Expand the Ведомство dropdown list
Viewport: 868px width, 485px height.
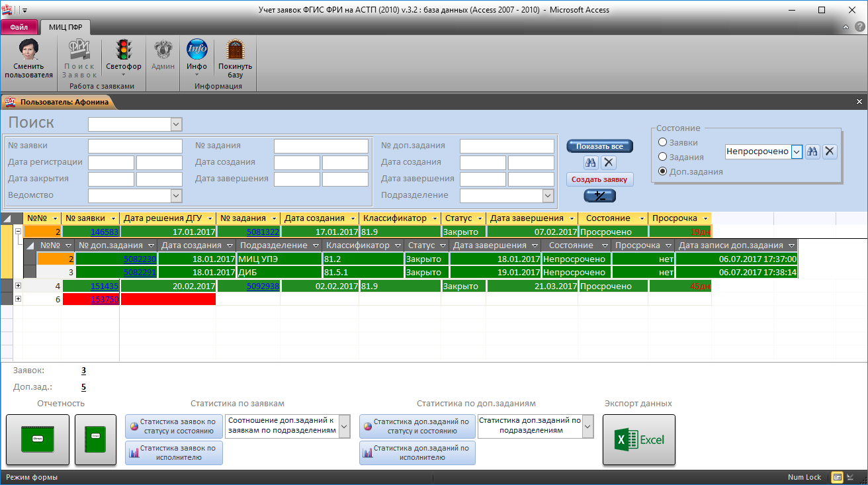click(x=176, y=195)
